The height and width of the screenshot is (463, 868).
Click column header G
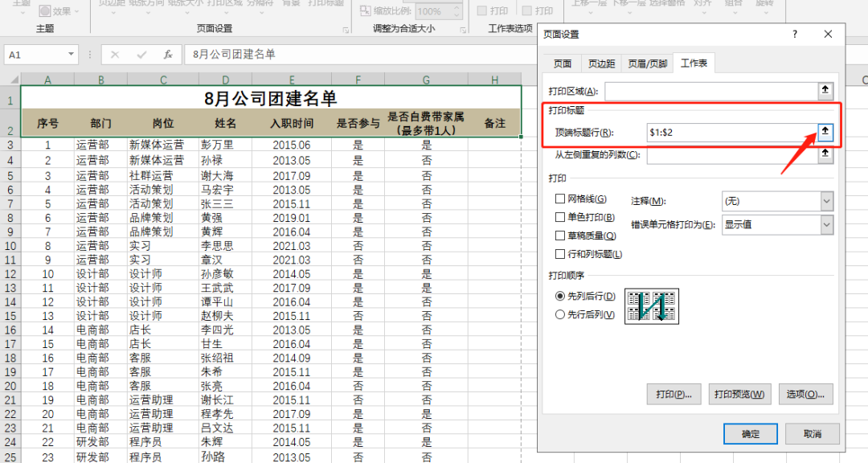pyautogui.click(x=426, y=80)
